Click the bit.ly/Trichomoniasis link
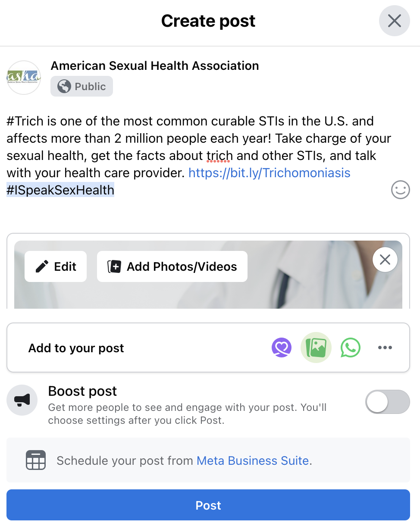 tap(270, 173)
